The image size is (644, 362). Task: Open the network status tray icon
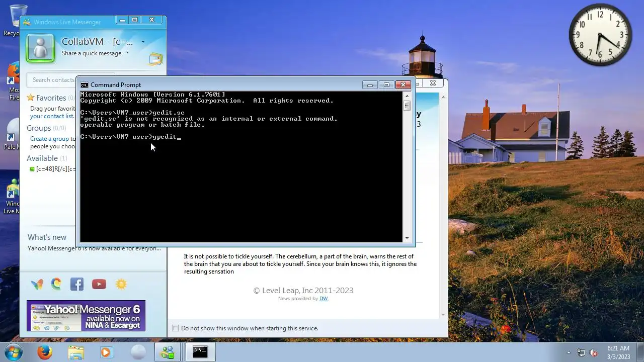[581, 352]
